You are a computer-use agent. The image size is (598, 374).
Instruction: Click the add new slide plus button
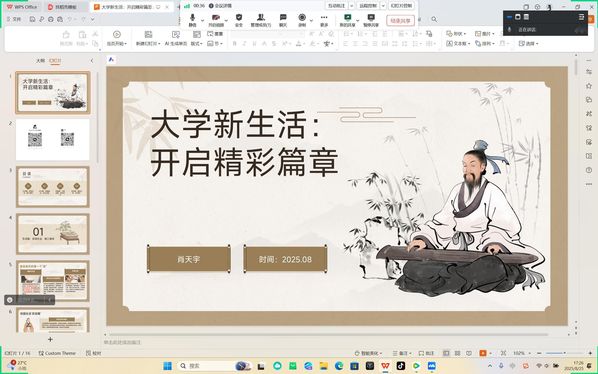point(50,339)
